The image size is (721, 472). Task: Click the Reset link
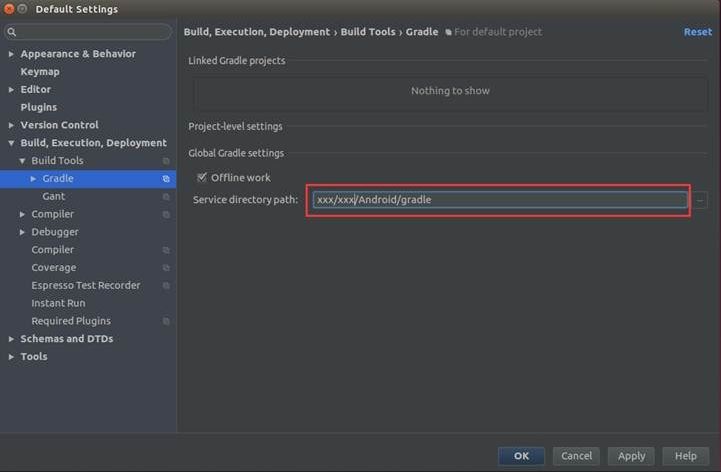click(x=697, y=32)
